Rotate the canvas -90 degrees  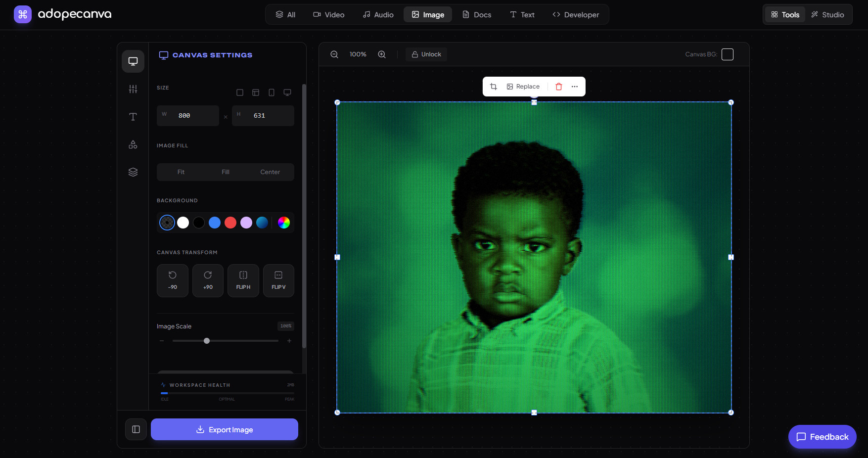pyautogui.click(x=172, y=280)
